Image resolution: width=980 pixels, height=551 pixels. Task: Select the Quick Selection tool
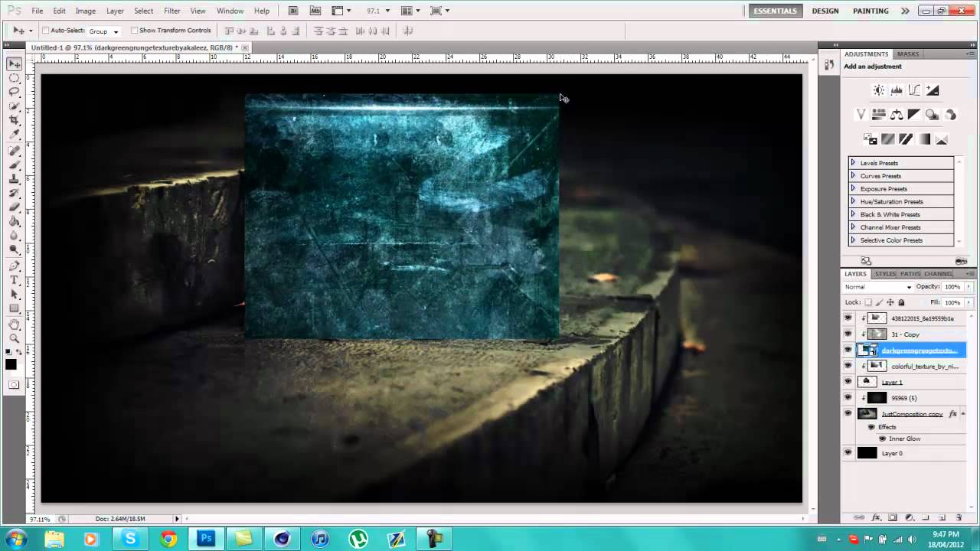tap(15, 106)
